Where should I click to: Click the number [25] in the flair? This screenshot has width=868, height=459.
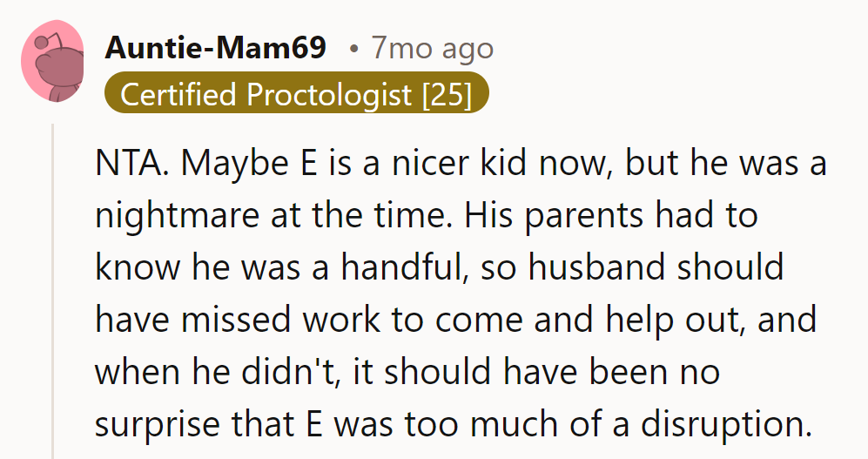447,94
